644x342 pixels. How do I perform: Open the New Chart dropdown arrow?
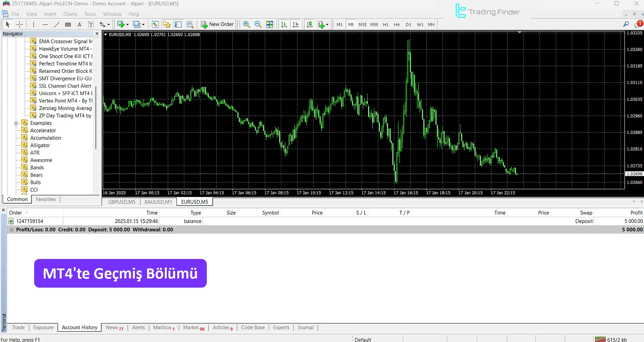tap(128, 25)
